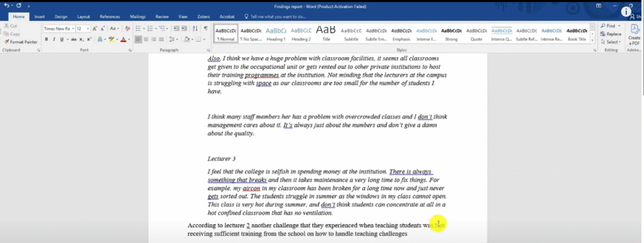
Task: Apply the Subtitle style
Action: [351, 34]
